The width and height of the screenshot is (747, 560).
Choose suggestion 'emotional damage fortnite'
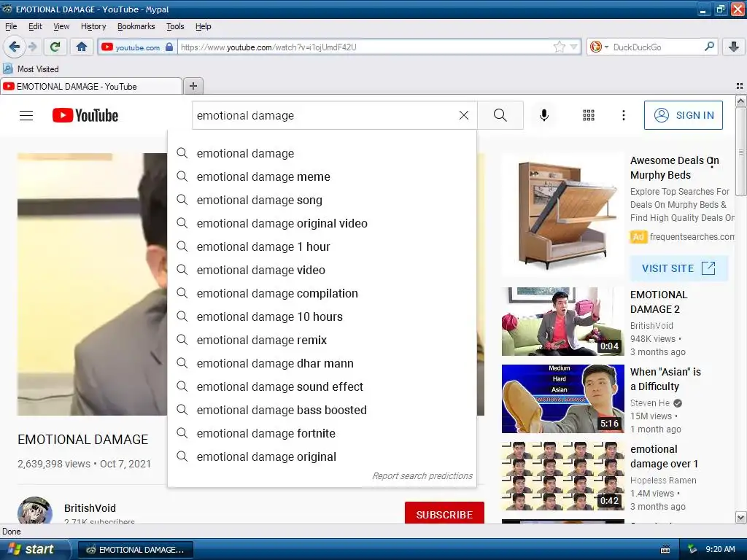[x=322, y=433]
